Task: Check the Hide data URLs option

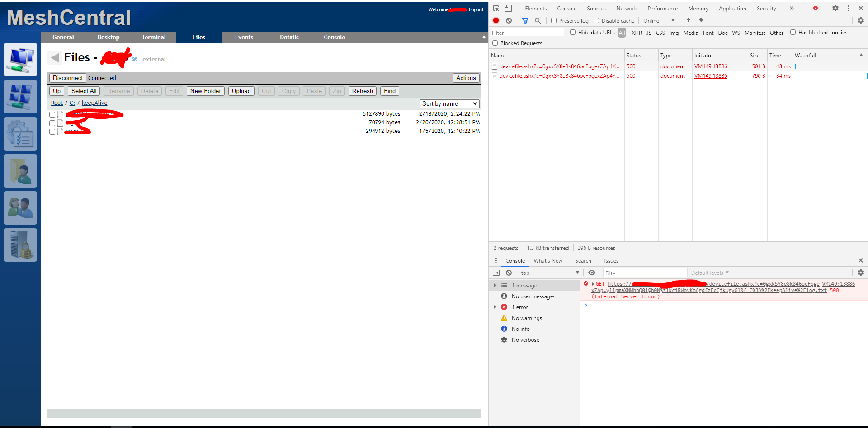Action: pyautogui.click(x=572, y=32)
